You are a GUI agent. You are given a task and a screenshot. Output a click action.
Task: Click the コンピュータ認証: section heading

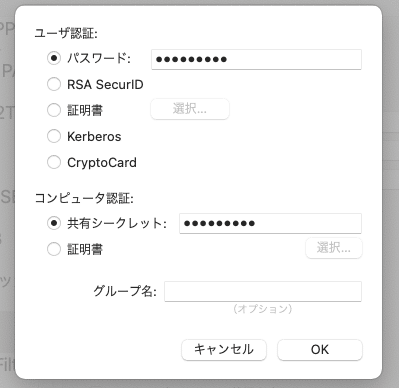tap(84, 198)
